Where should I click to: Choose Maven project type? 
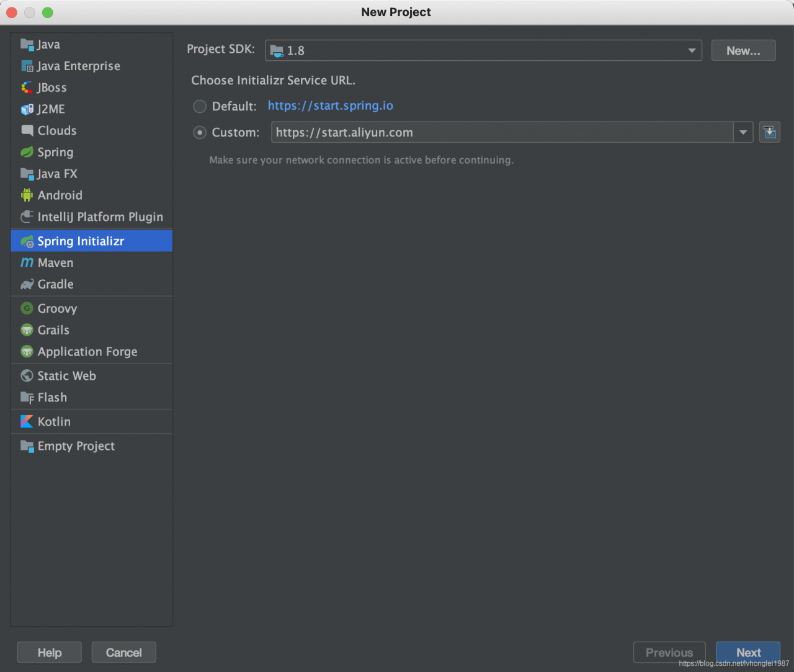coord(92,262)
